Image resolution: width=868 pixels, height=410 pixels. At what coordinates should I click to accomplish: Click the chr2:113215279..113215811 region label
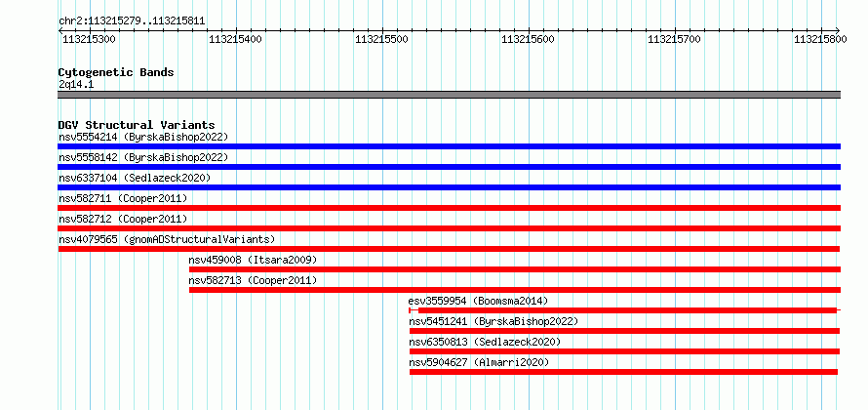(x=132, y=21)
